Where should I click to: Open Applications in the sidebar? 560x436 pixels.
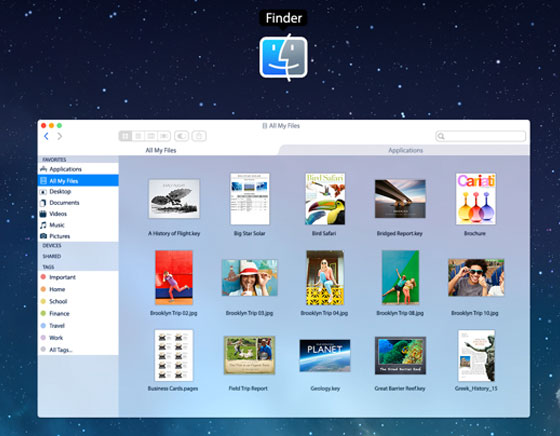pyautogui.click(x=78, y=169)
